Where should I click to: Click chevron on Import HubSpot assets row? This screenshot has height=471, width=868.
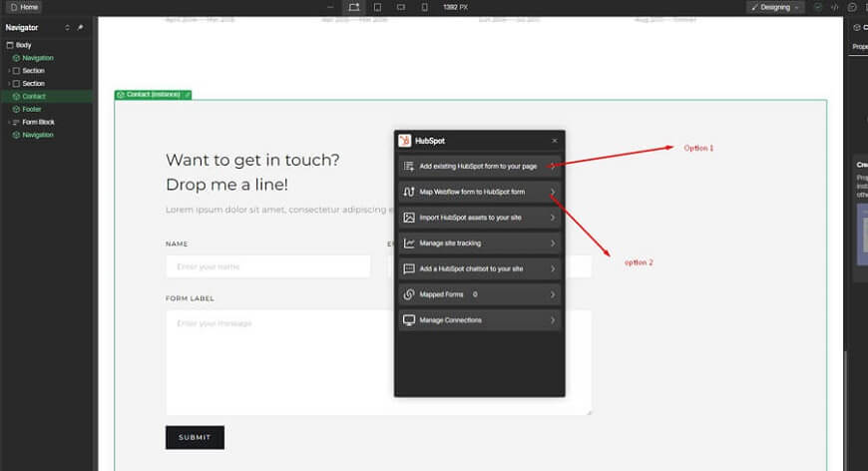tap(553, 218)
